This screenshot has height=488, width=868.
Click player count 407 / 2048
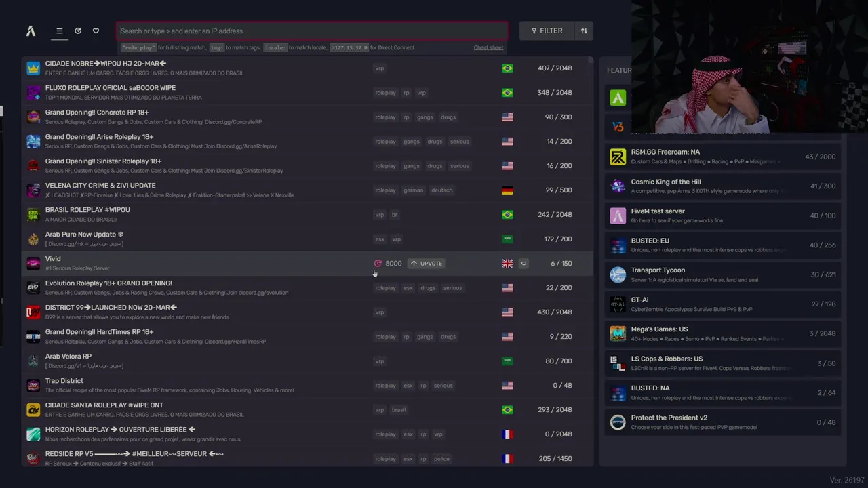(555, 68)
